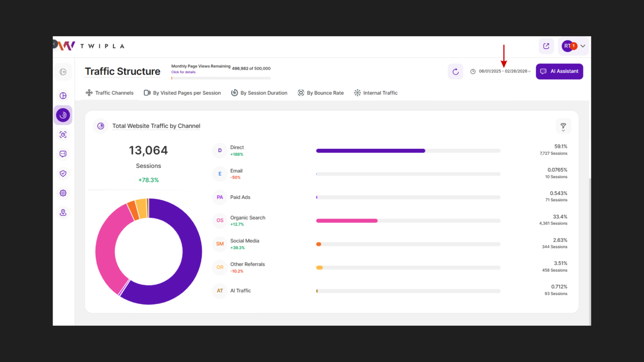Image resolution: width=644 pixels, height=362 pixels.
Task: Open the date range picker dropdown
Action: pyautogui.click(x=502, y=72)
